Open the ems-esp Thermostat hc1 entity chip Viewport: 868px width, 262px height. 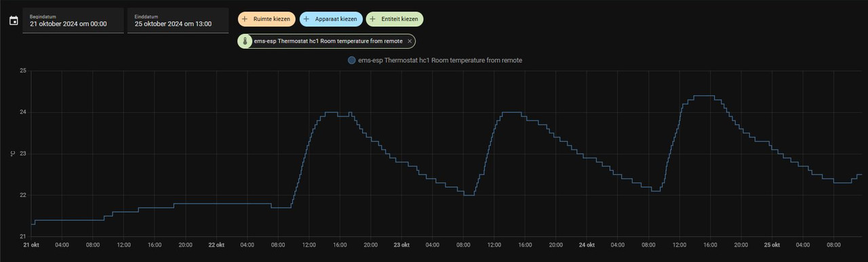326,41
